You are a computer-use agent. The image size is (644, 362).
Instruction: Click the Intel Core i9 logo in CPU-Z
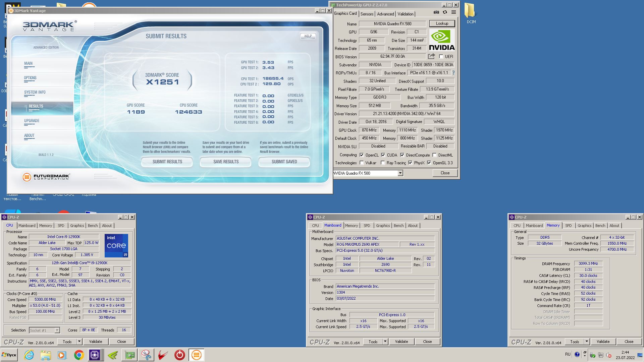116,246
